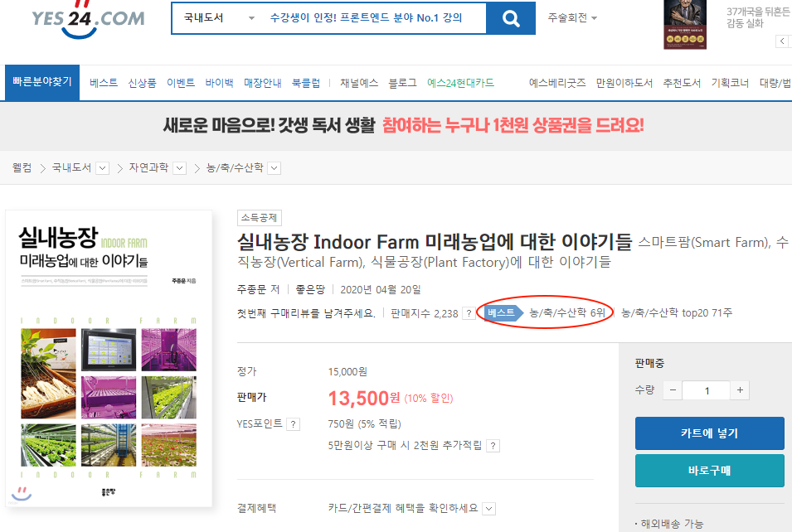Click the 바로구매 button
Image resolution: width=792 pixels, height=532 pixels.
[709, 471]
